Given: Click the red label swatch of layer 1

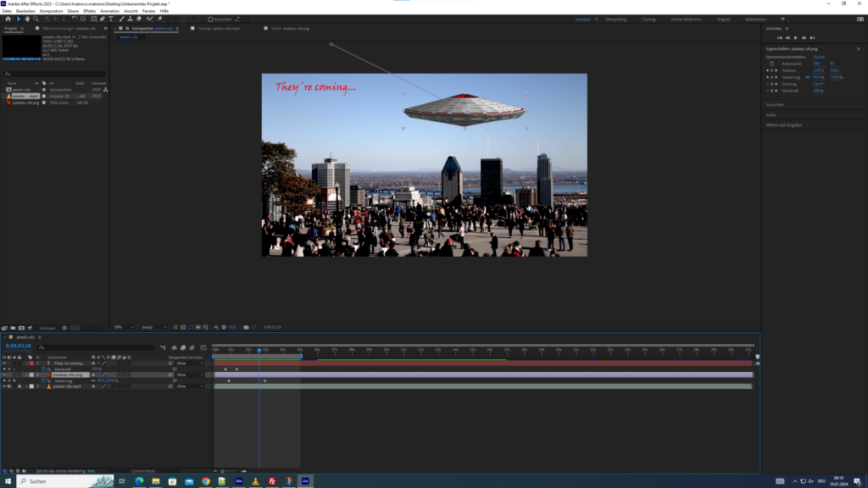Looking at the screenshot, I should tap(32, 363).
